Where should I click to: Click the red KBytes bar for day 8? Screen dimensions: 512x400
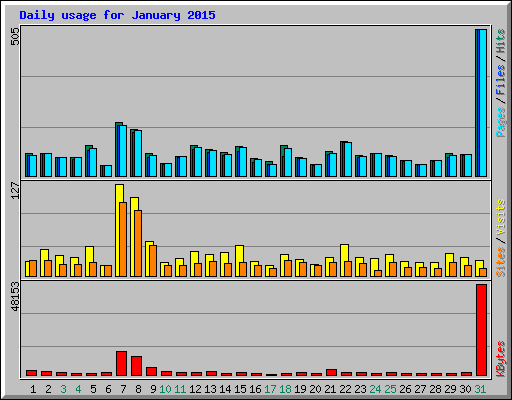pos(136,366)
